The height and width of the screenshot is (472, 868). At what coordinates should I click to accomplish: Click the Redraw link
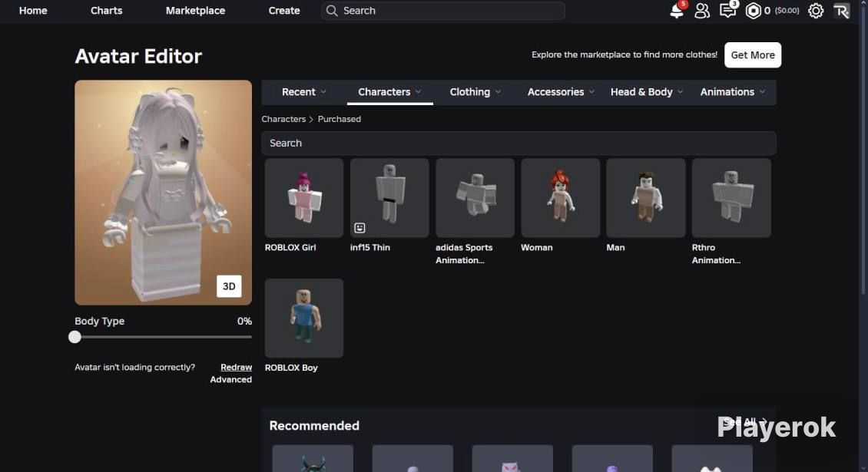(236, 367)
